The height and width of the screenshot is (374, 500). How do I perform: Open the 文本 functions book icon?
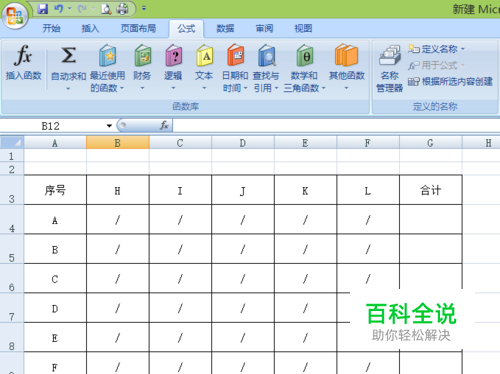point(204,55)
